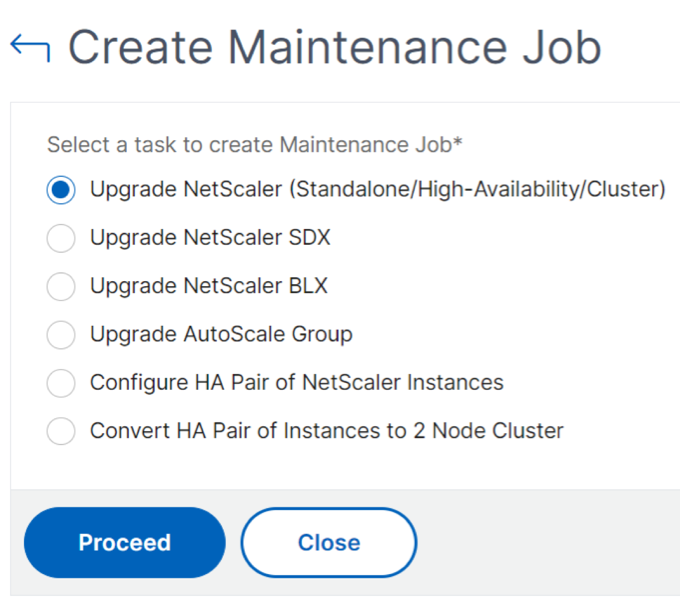Go back using the left arrow icon
The image size is (680, 600).
[x=30, y=47]
